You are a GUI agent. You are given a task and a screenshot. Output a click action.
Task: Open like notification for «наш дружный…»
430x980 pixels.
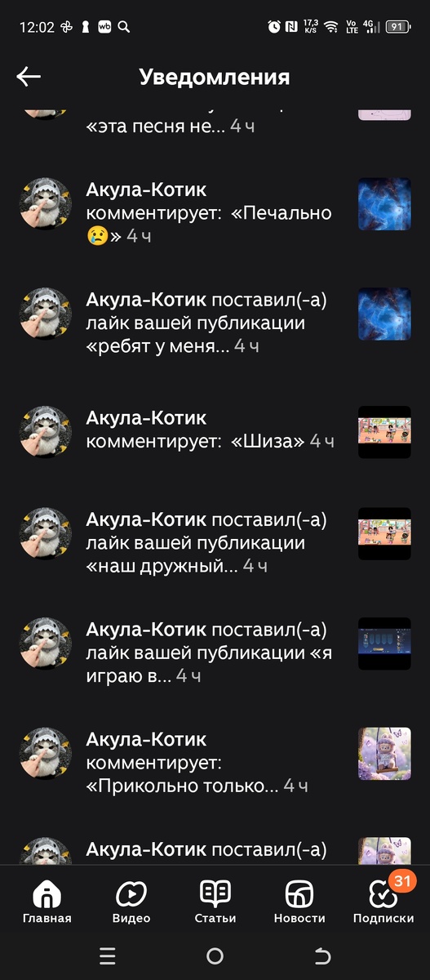(215, 542)
